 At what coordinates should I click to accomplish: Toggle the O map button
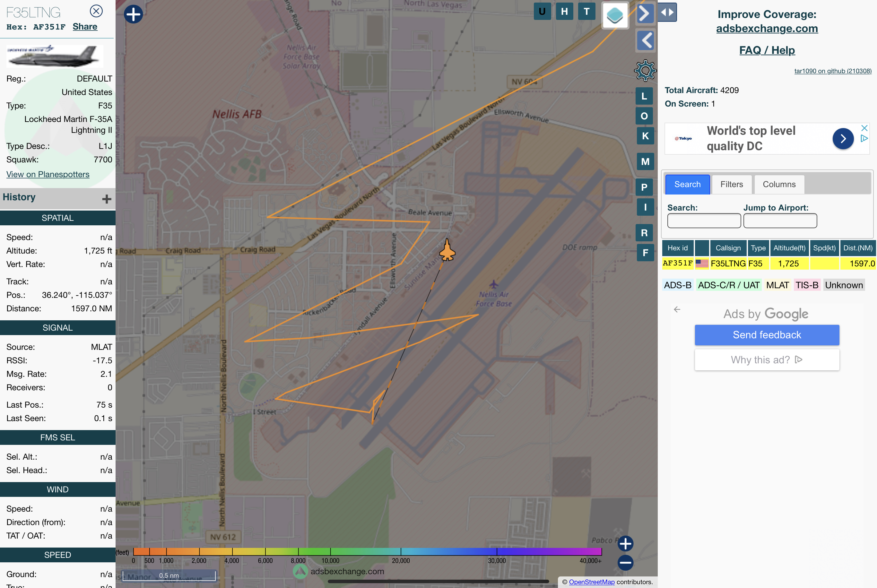click(x=644, y=116)
